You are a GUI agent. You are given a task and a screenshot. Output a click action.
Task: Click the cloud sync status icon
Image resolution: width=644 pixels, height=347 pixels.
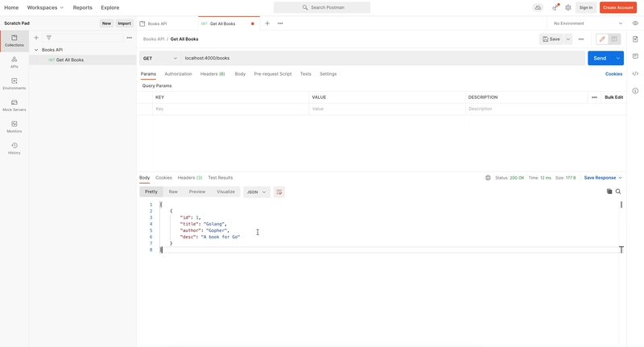point(538,7)
